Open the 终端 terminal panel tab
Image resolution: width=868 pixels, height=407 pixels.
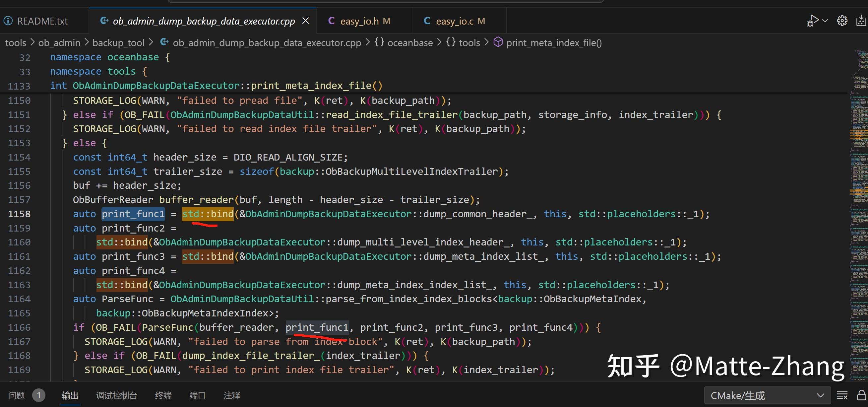click(x=163, y=395)
